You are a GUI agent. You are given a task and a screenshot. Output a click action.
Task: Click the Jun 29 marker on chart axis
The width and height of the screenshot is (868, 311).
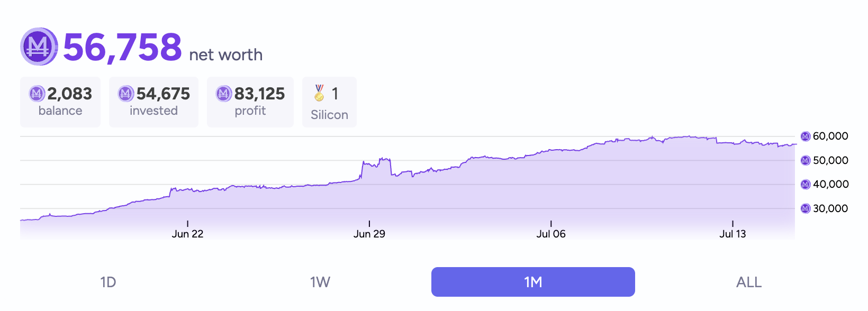click(x=369, y=233)
